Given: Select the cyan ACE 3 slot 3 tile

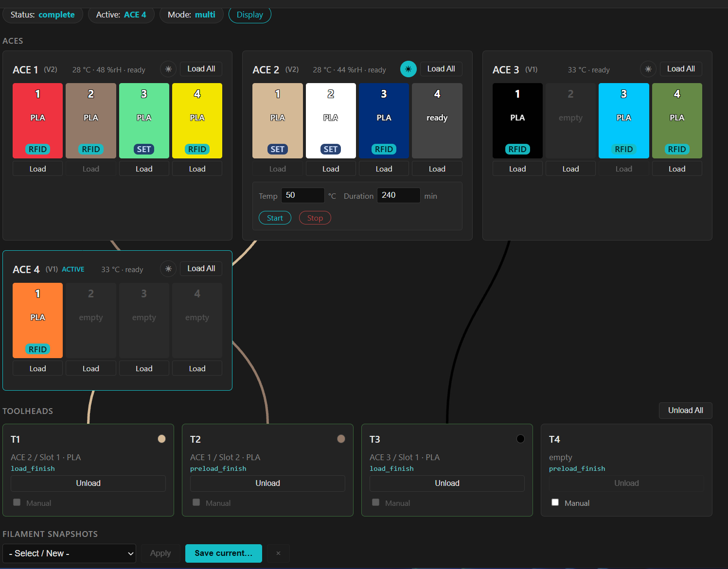Looking at the screenshot, I should [x=624, y=121].
